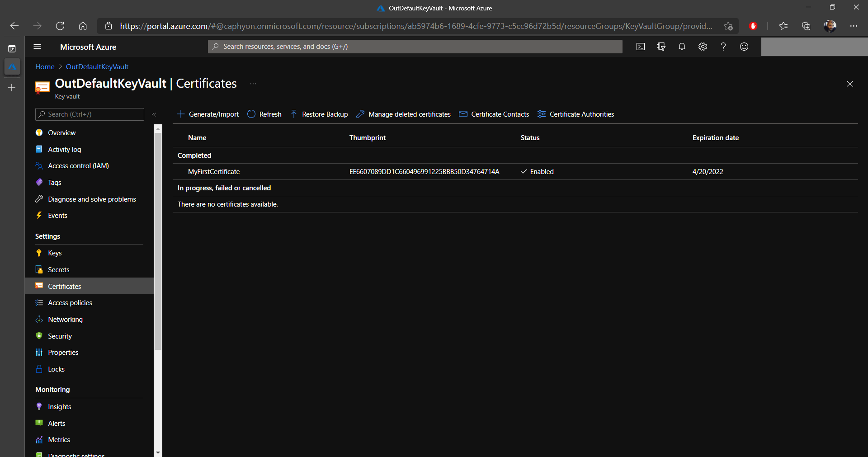The width and height of the screenshot is (868, 457).
Task: Add a new tab with plus icon
Action: coord(12,88)
